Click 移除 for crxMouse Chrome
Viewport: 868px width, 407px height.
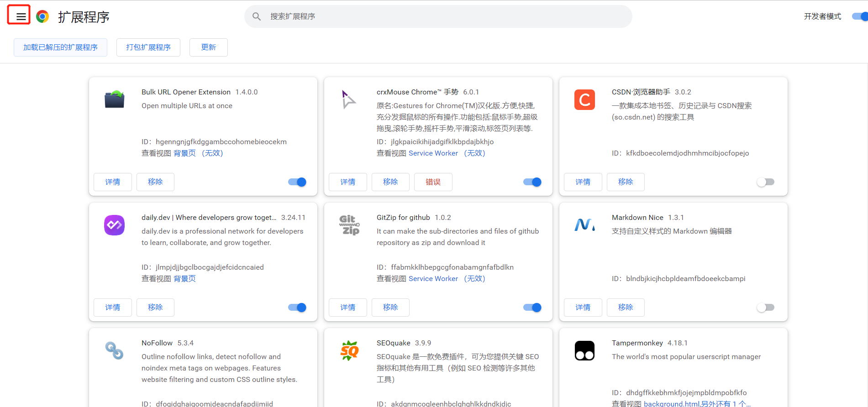(390, 182)
